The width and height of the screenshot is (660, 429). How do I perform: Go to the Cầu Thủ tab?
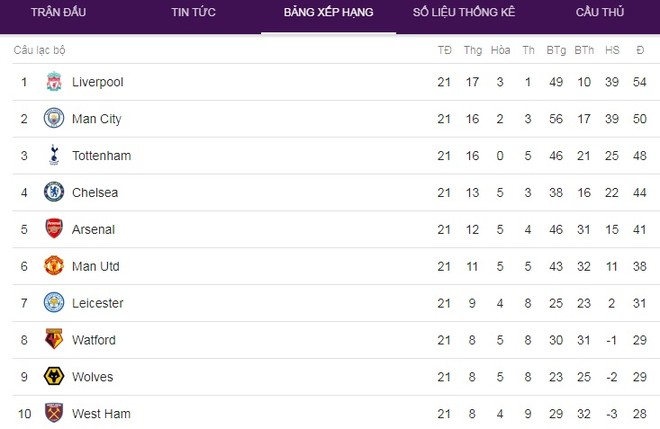[x=599, y=13]
